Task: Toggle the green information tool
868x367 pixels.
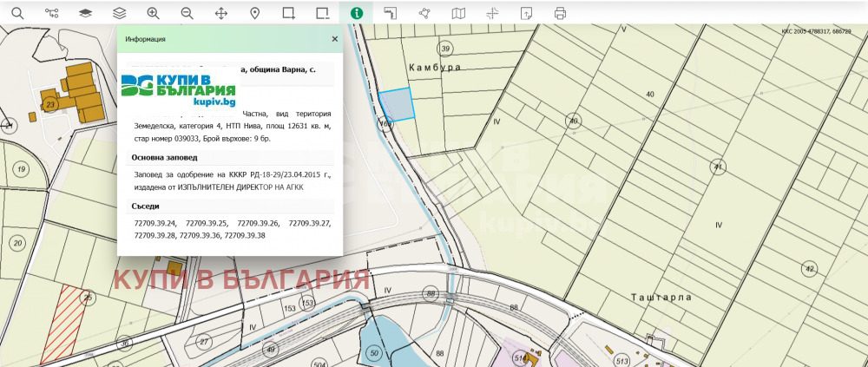Action: pyautogui.click(x=356, y=13)
